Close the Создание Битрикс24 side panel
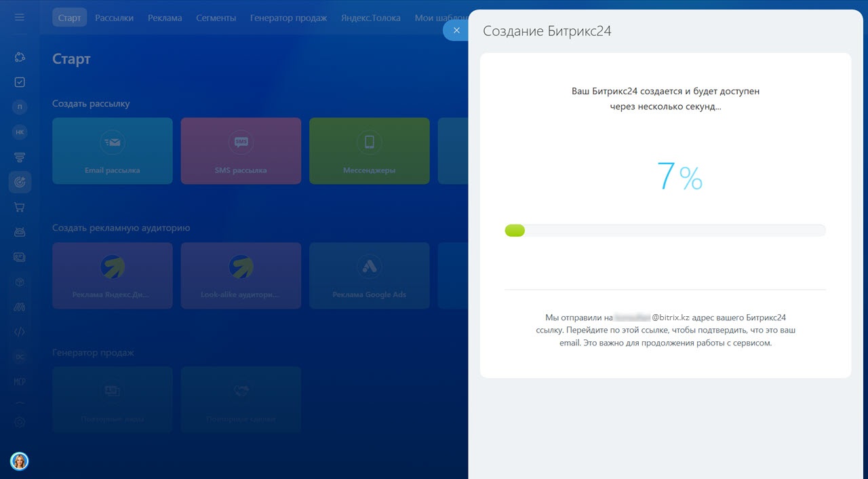Screen dimensions: 868x479 [x=456, y=31]
